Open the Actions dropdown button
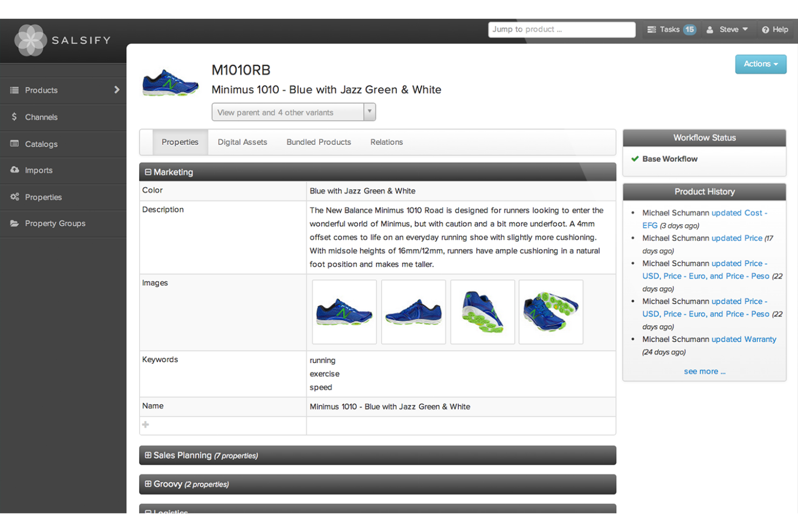Screen dimensions: 798x532 coord(761,64)
